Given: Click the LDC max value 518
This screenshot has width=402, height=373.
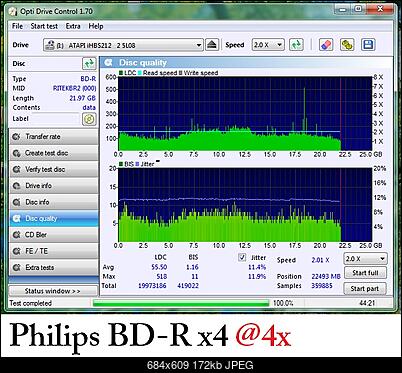Looking at the screenshot, I should click(x=162, y=276).
